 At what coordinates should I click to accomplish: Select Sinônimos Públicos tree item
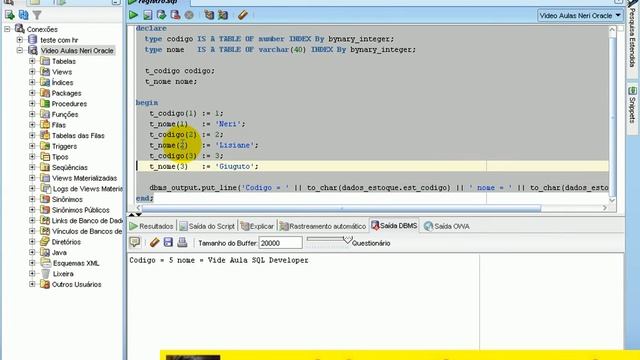[81, 210]
